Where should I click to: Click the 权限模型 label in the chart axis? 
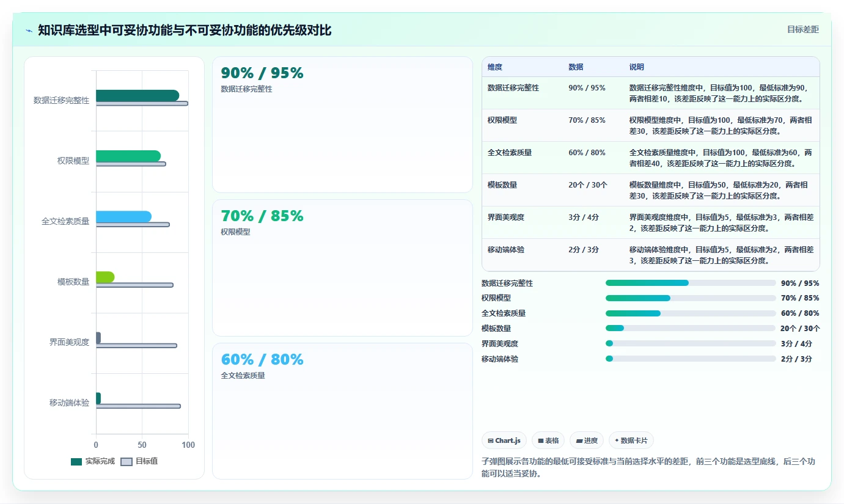coord(73,161)
